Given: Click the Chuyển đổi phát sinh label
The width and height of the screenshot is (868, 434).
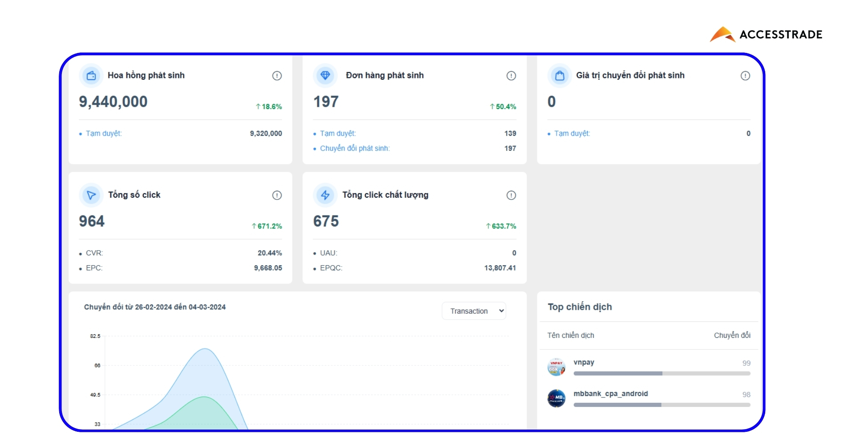Looking at the screenshot, I should point(355,149).
